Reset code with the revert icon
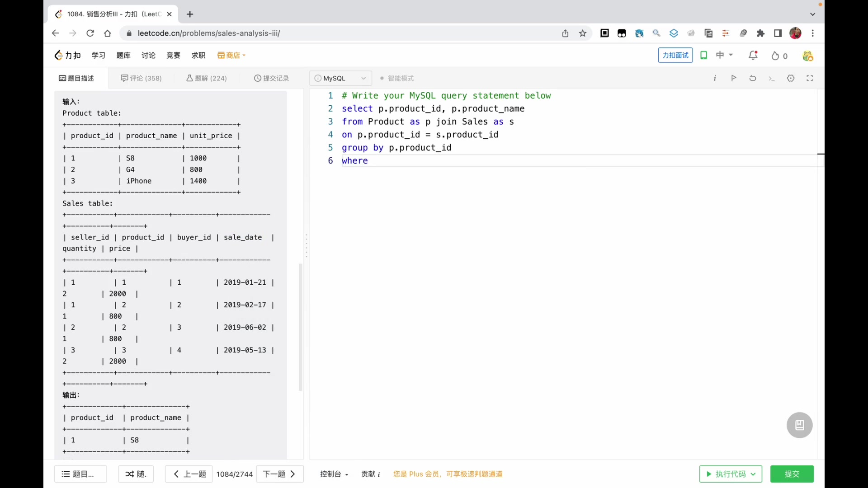 coord(752,78)
